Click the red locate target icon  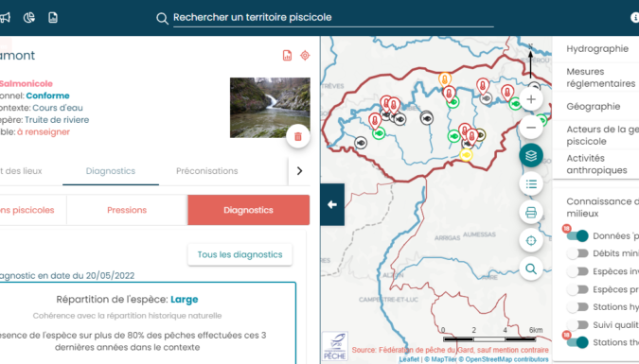tap(305, 56)
